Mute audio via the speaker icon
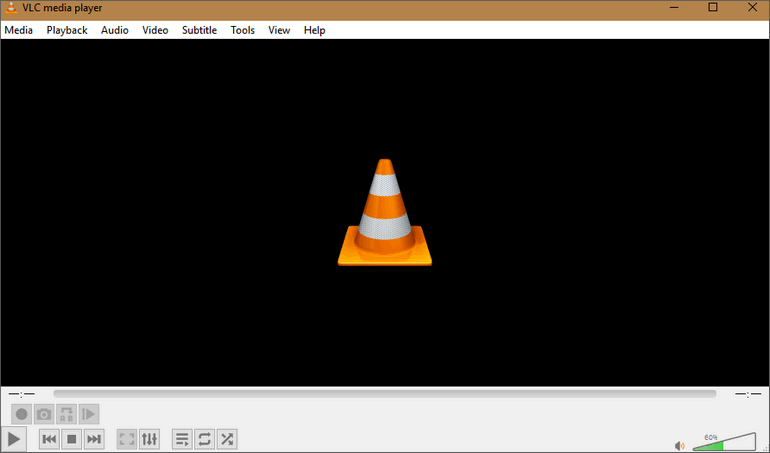 click(x=680, y=445)
